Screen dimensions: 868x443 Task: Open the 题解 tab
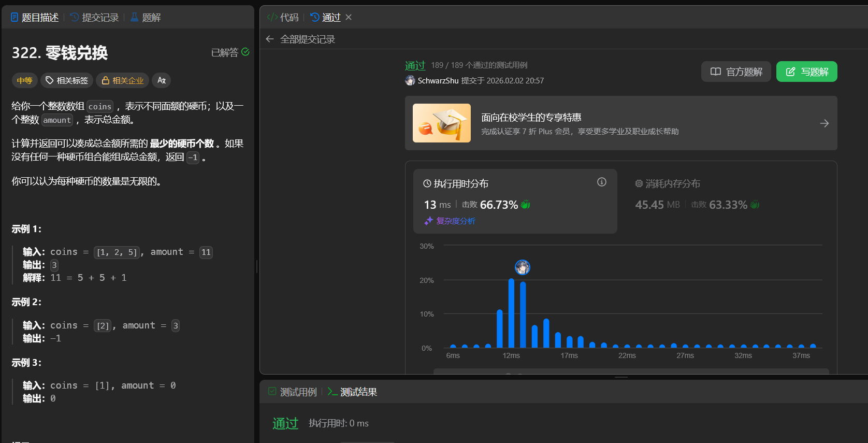point(146,18)
